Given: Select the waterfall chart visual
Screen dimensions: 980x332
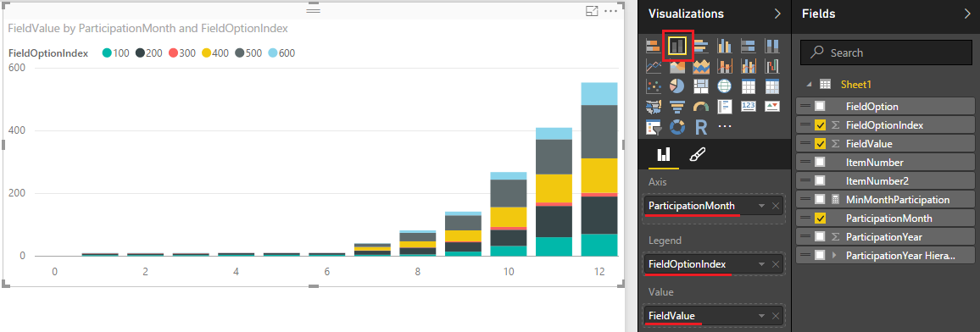Looking at the screenshot, I should point(771,65).
